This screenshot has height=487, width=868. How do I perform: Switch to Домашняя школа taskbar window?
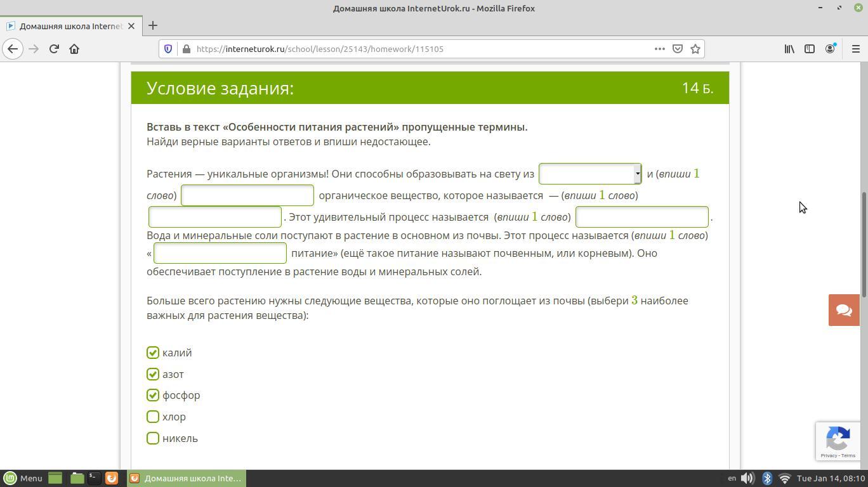pos(186,478)
